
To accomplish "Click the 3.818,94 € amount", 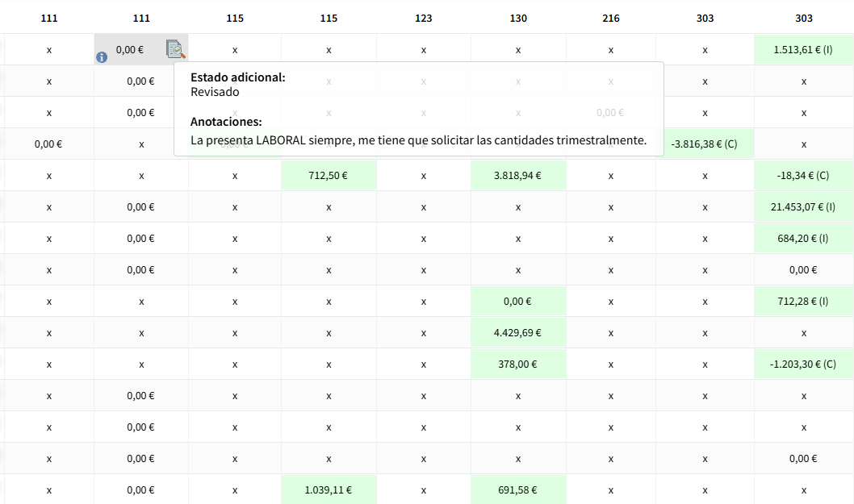I will [517, 175].
